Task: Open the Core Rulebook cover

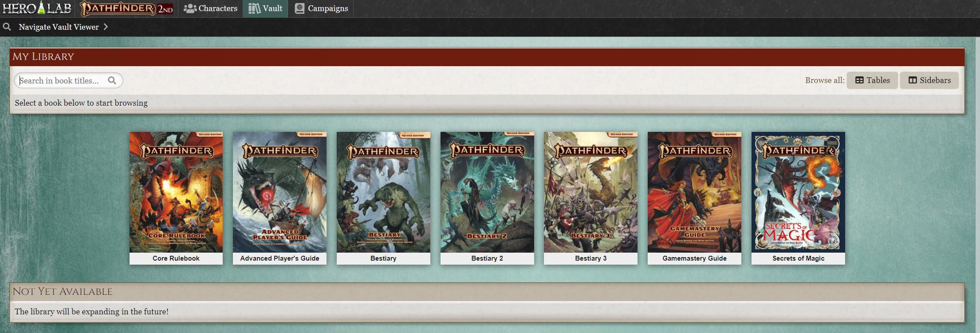Action: 176,192
